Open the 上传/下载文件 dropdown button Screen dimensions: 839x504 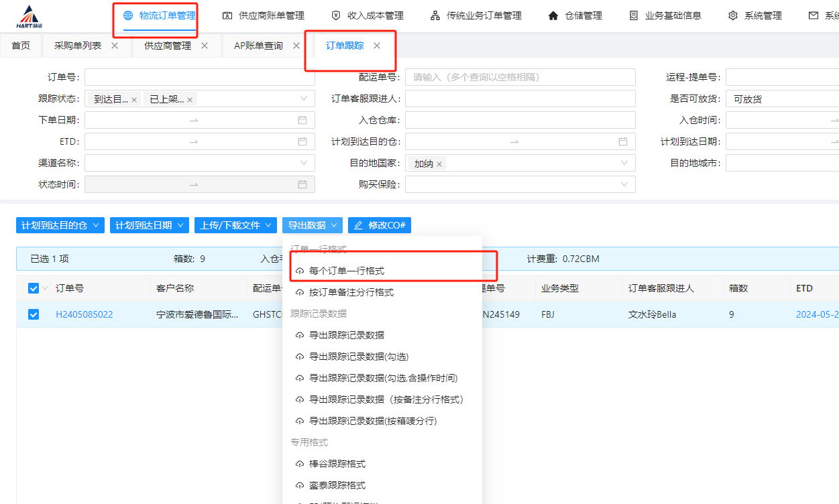(x=236, y=225)
